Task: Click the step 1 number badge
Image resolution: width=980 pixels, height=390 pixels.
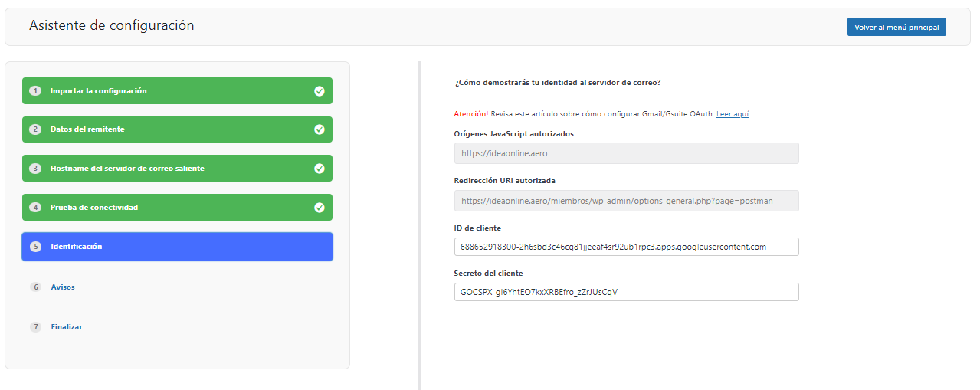Action: coord(35,90)
